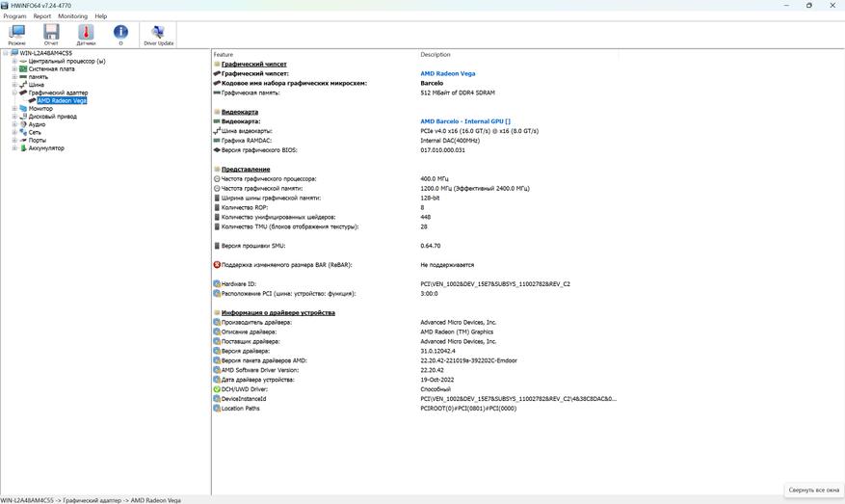The image size is (845, 504).
Task: Click the PCIROOT(0)#PCI(0801)#PCI(0000) value
Action: click(x=468, y=409)
